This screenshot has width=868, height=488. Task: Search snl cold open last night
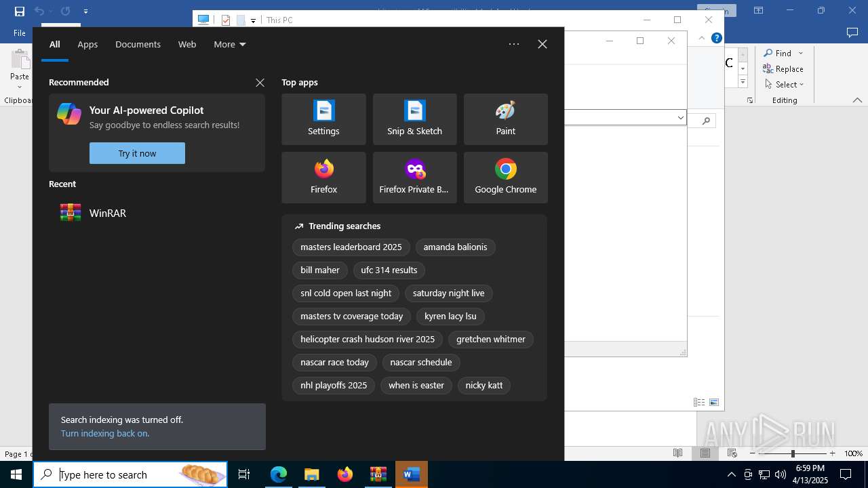pyautogui.click(x=346, y=293)
